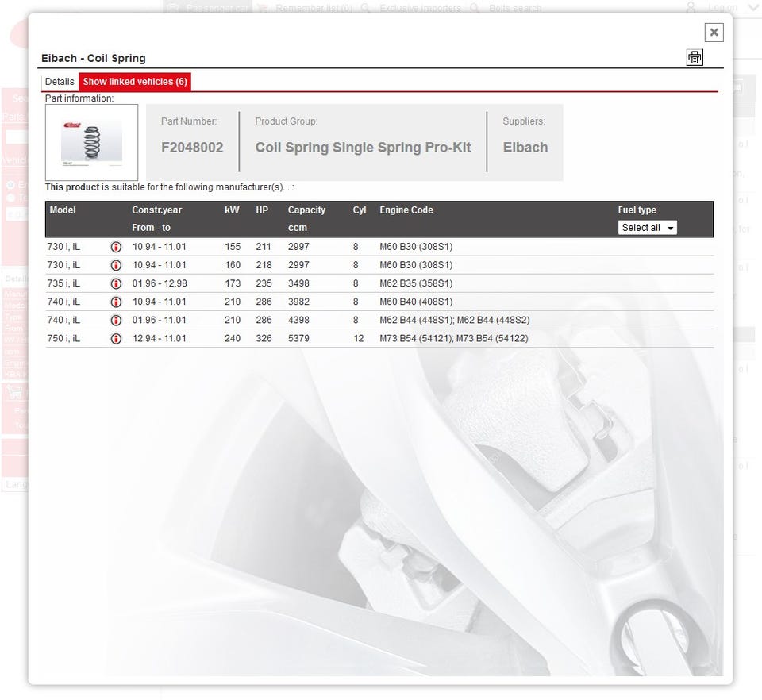The height and width of the screenshot is (700, 762).
Task: Select part number F2048002
Action: coord(192,147)
